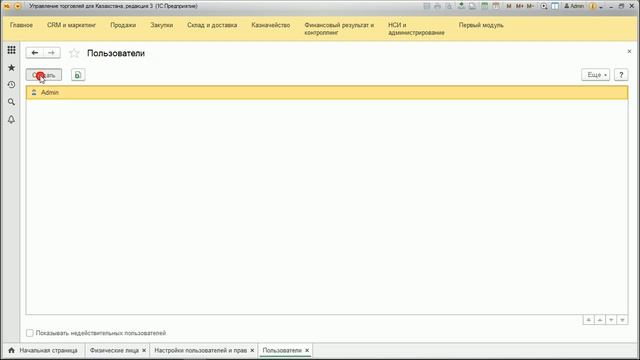Open Финансовый результат и контроллинг section
Screen dimensions: 640x360
(339, 29)
